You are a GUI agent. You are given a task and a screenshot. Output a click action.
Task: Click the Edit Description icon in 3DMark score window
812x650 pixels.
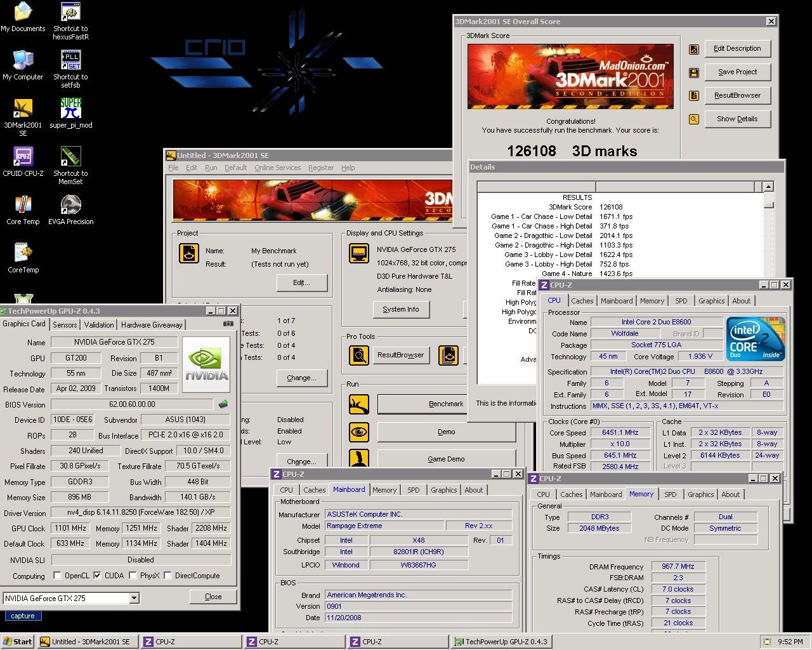[694, 49]
